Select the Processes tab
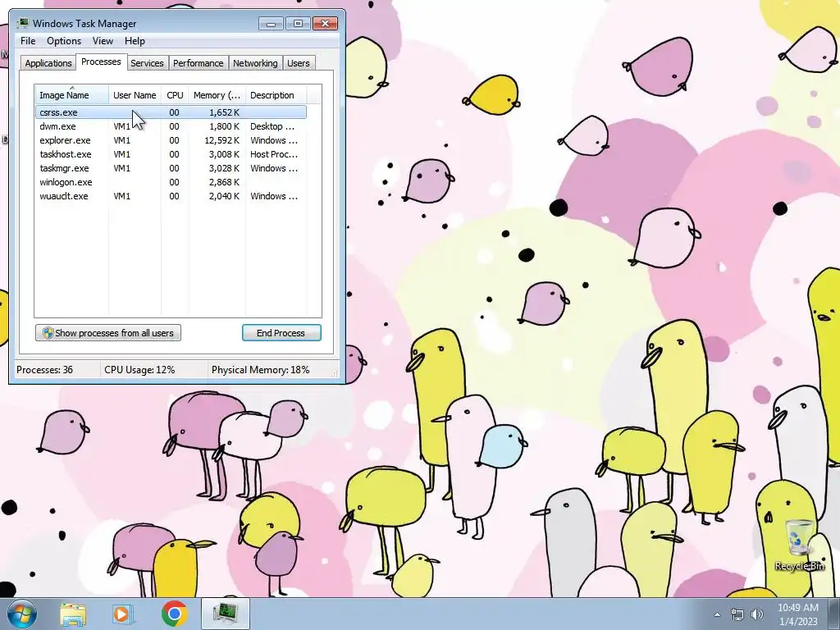The width and height of the screenshot is (840, 630). (101, 62)
